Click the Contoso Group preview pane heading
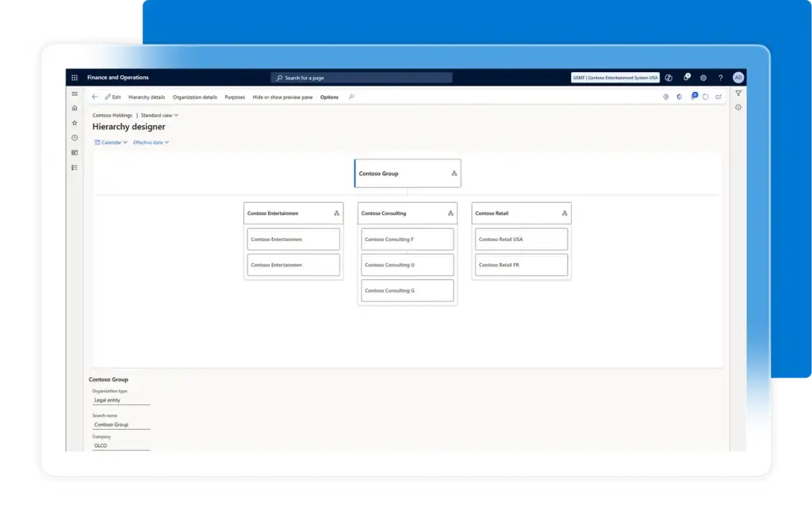 pos(108,380)
